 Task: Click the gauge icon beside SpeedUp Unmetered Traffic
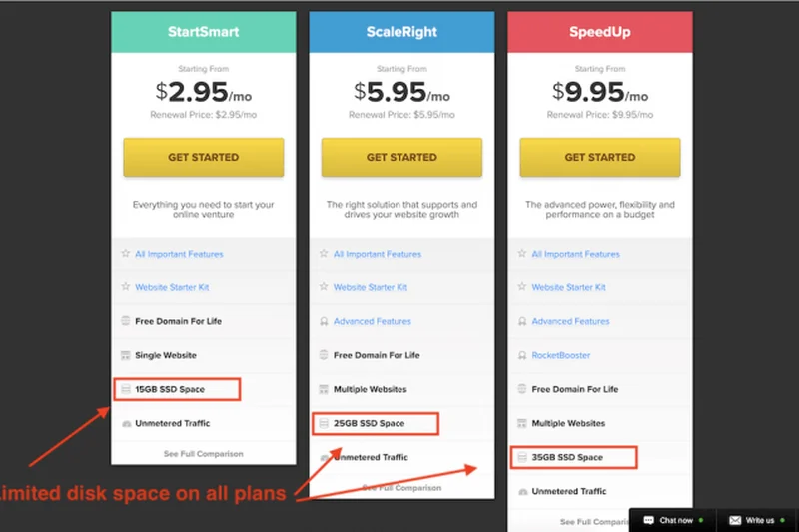tap(522, 491)
